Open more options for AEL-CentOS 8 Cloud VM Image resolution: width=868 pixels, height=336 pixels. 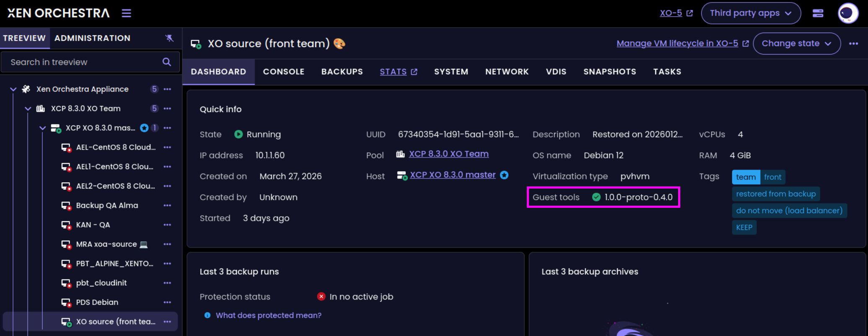pos(168,147)
